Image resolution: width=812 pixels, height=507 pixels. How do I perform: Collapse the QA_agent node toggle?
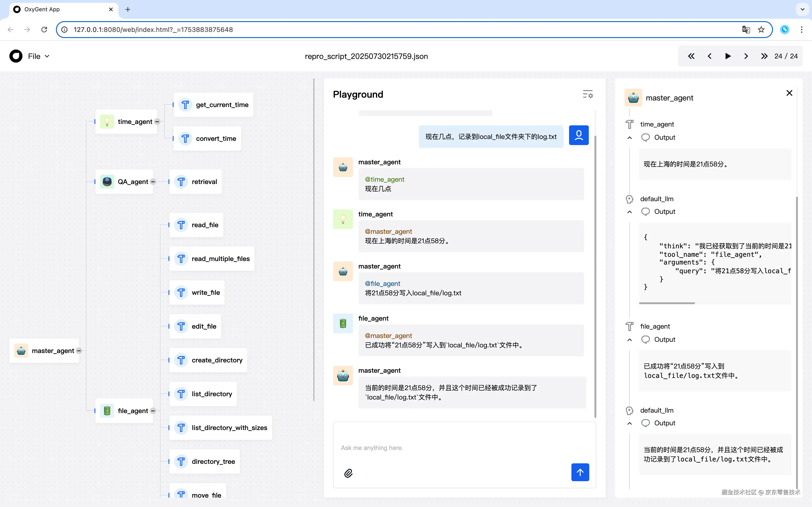[153, 182]
